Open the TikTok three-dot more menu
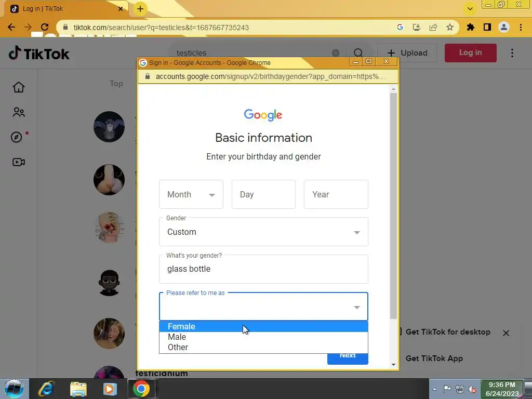This screenshot has width=532, height=399. (512, 53)
